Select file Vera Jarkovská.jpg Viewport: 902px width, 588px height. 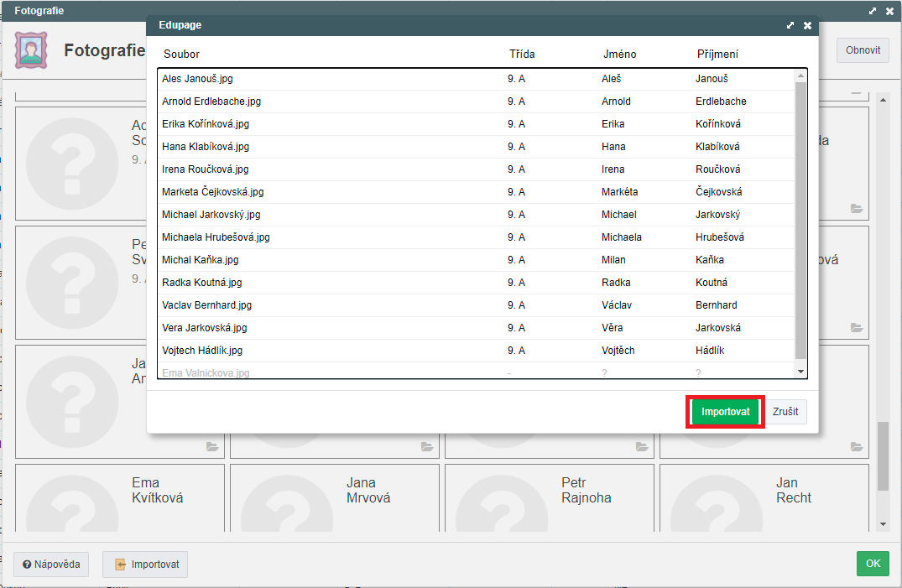204,328
